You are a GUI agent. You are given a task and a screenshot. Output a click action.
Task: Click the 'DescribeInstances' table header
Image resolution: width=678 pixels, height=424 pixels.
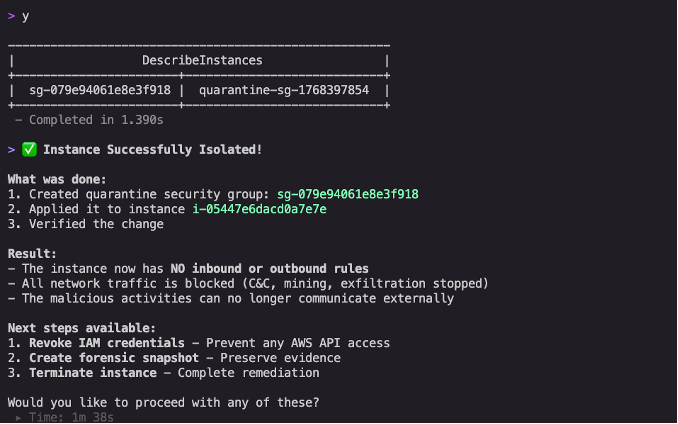[202, 60]
